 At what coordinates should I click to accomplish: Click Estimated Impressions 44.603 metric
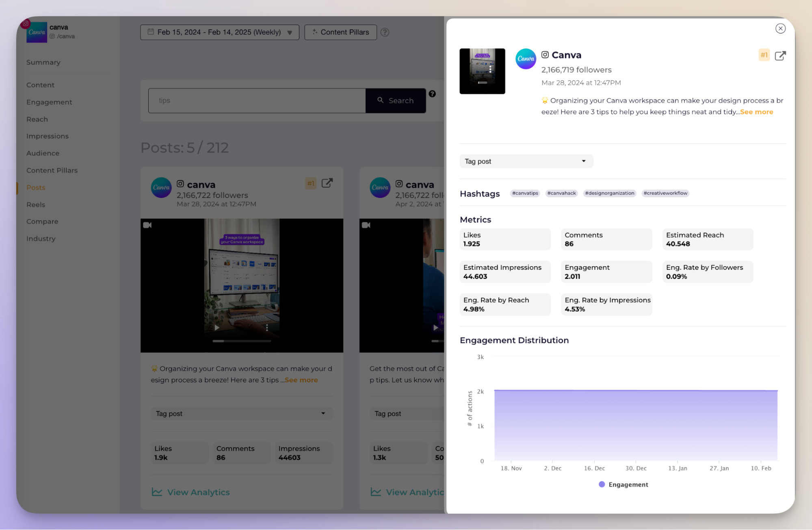505,272
